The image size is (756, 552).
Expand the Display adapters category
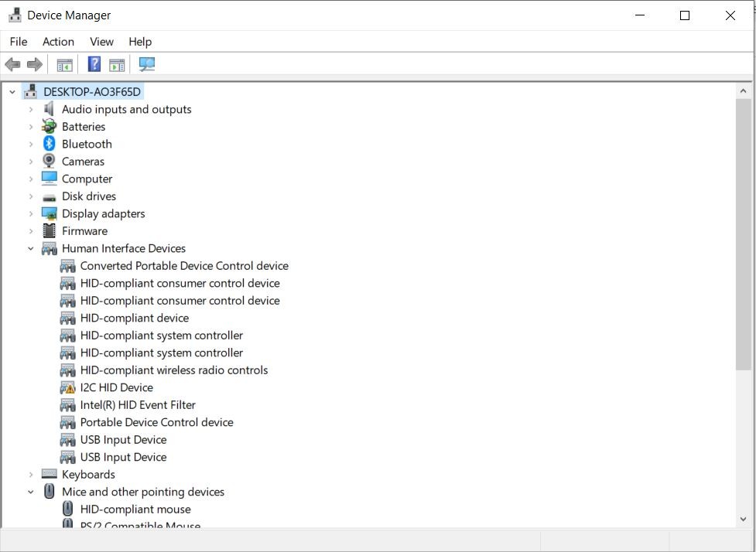click(31, 213)
